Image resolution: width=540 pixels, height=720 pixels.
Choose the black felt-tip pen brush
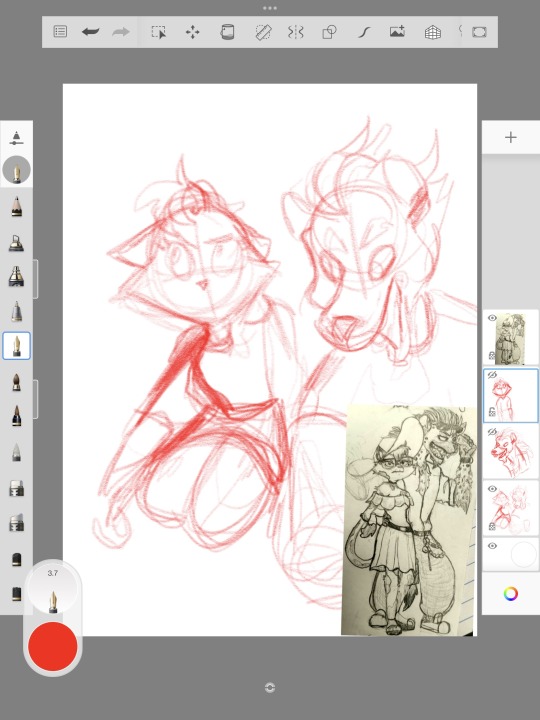point(17,416)
